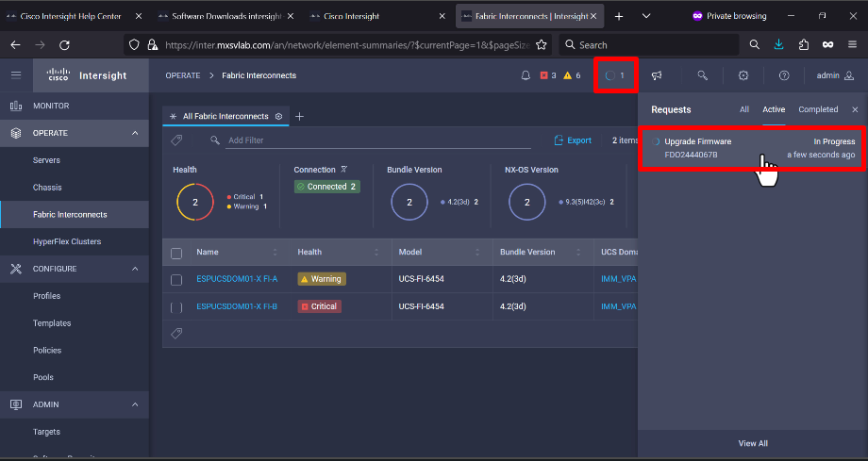Open the Upgrade Firmware request
Image resolution: width=868 pixels, height=461 pixels.
coord(753,148)
